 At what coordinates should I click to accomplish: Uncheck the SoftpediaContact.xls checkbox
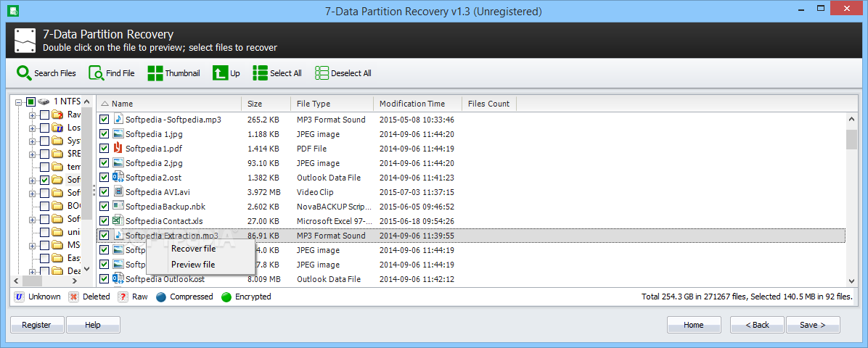(104, 220)
